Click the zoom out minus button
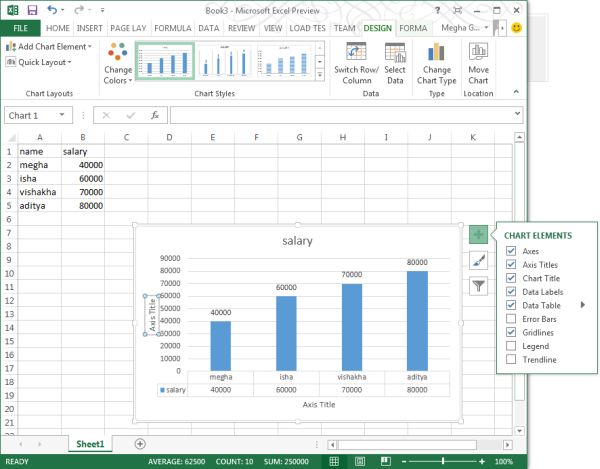 pos(404,462)
